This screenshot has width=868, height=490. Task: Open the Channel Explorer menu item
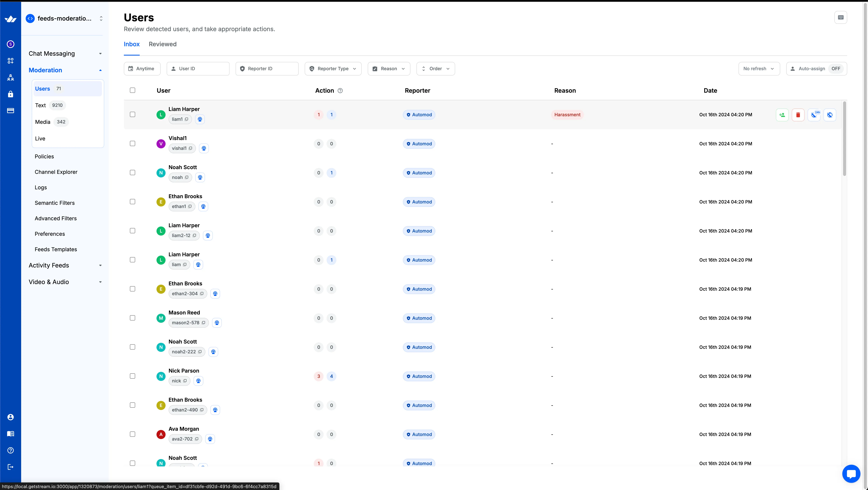click(56, 172)
